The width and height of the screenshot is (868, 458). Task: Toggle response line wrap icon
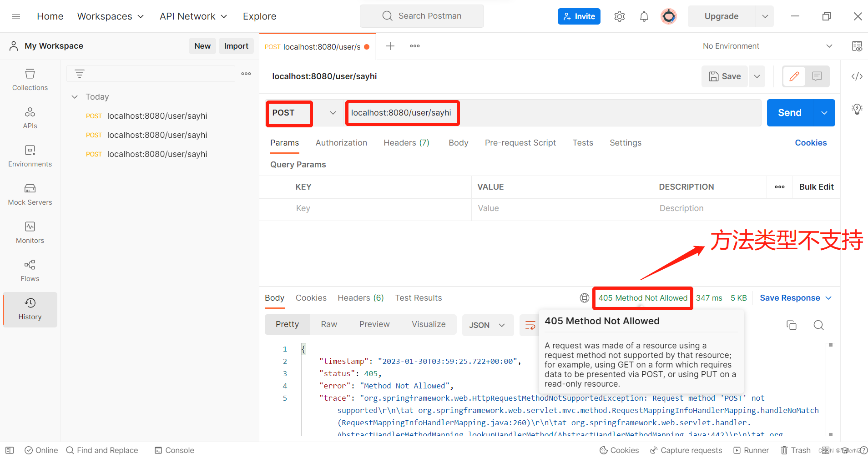[x=530, y=325]
